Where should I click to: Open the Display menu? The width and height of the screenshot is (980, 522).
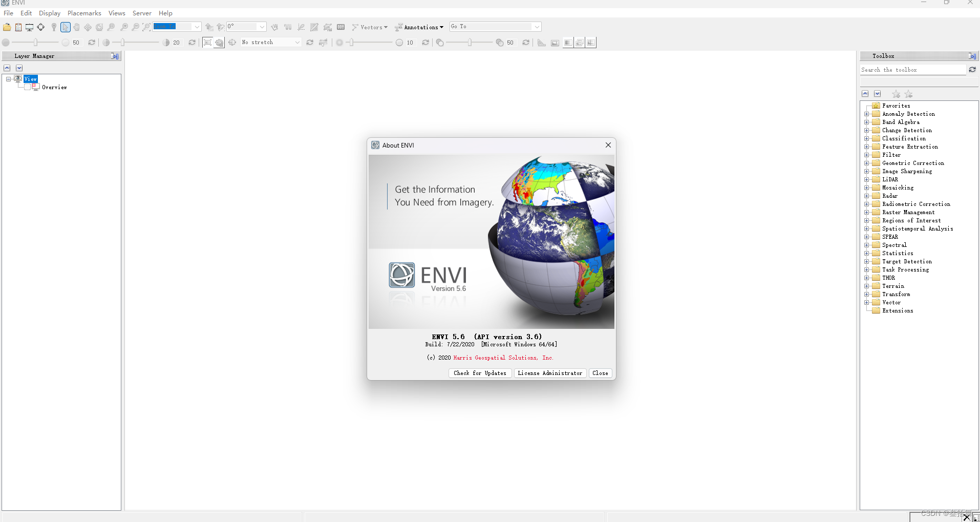[50, 13]
